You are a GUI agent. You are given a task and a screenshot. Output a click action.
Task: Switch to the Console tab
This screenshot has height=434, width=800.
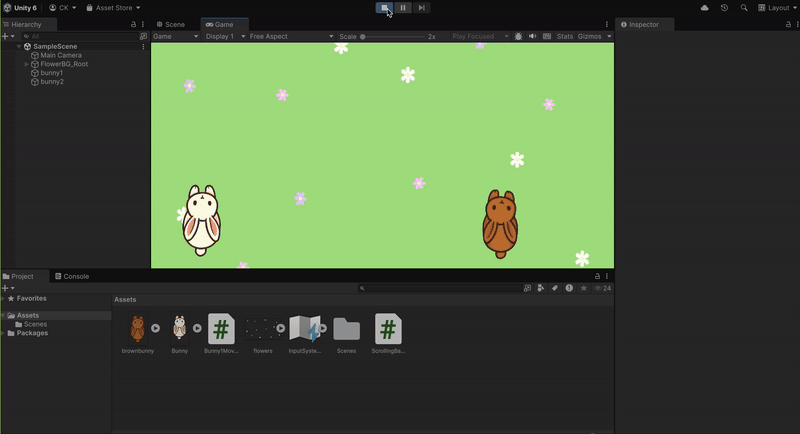[x=72, y=276]
